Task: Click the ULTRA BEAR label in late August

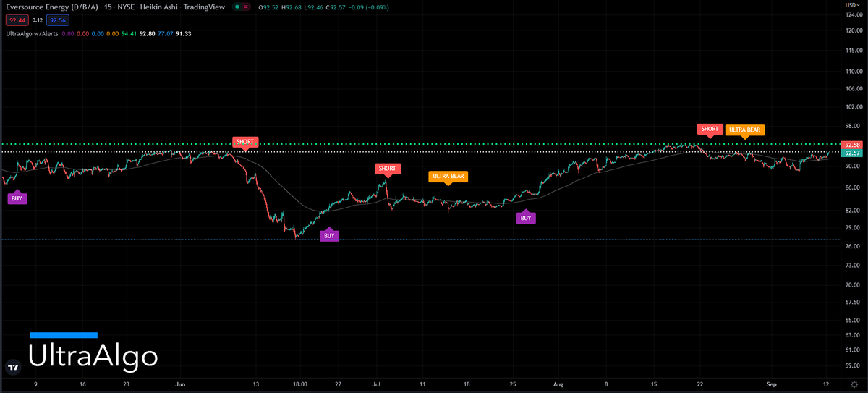Action: click(745, 130)
